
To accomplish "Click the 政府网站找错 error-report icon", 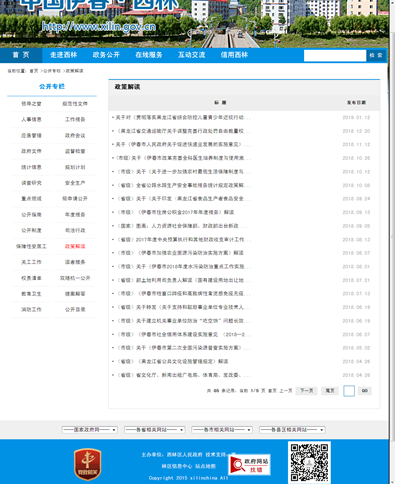I will [x=249, y=465].
